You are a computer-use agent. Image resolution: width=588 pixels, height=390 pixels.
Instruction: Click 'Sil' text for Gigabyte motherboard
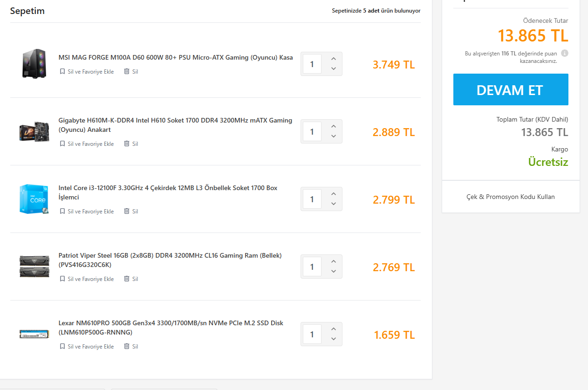click(135, 144)
